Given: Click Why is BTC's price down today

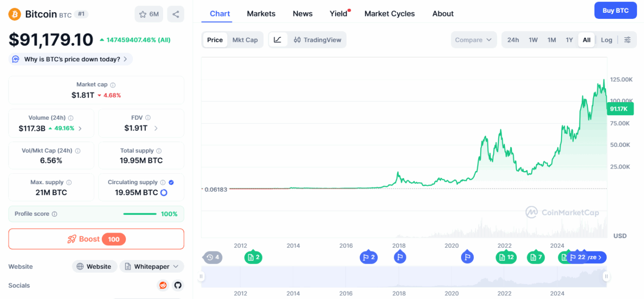Looking at the screenshot, I should point(71,59).
